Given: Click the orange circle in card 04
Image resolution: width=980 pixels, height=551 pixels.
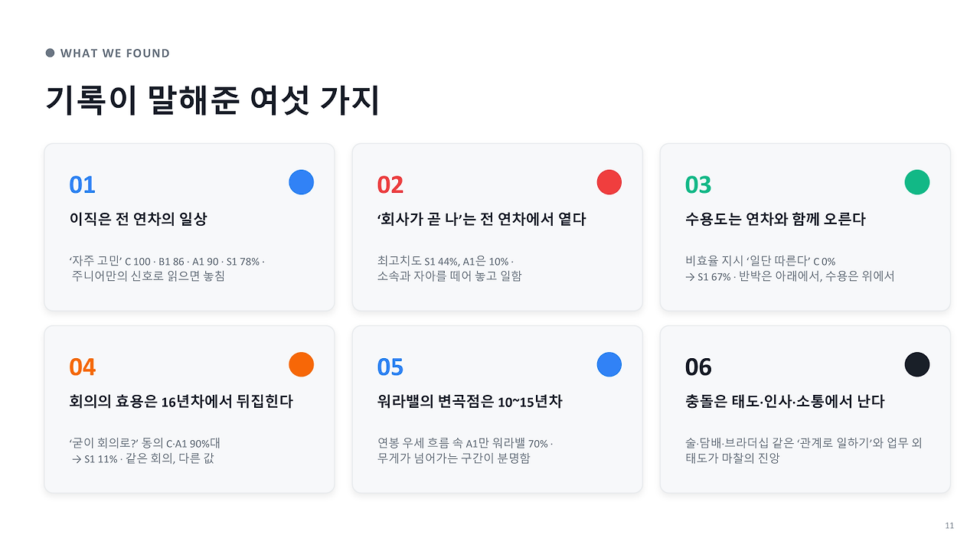Looking at the screenshot, I should 301,364.
